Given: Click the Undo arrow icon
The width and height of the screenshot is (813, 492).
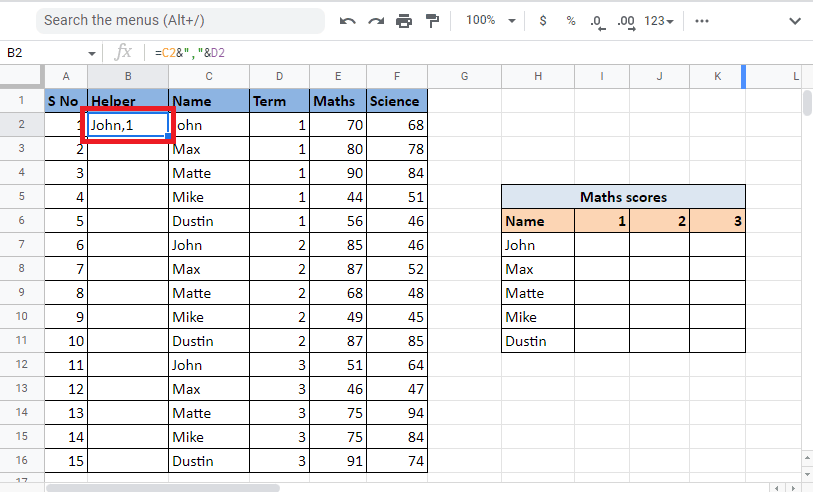Looking at the screenshot, I should coord(347,21).
